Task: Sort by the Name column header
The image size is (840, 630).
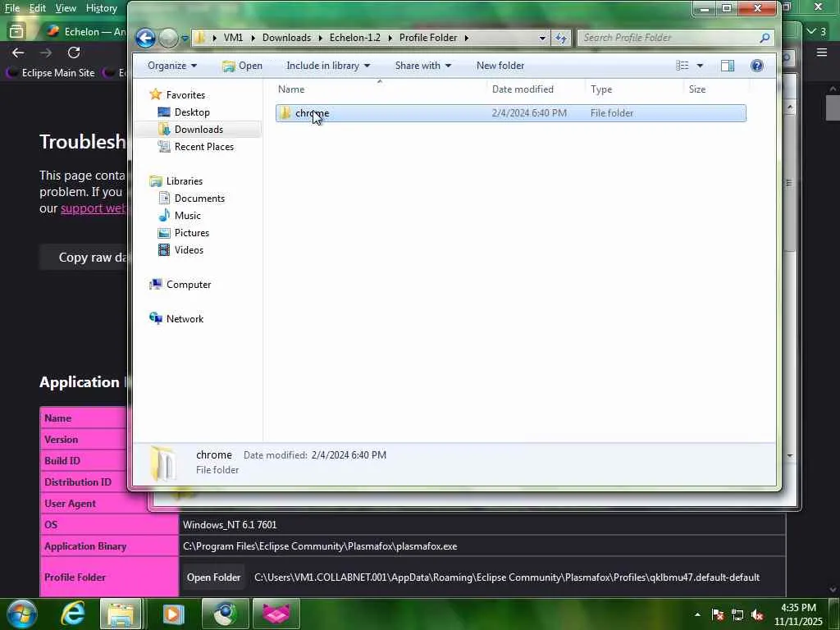Action: [x=381, y=89]
